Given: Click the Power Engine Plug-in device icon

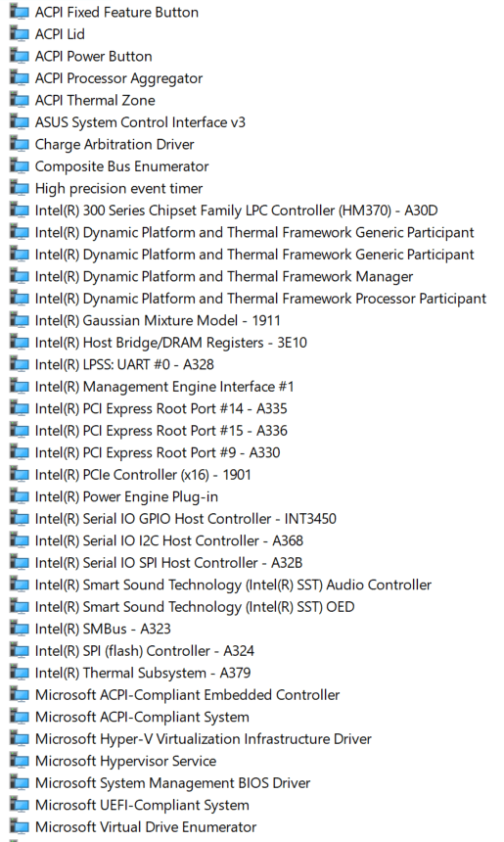Looking at the screenshot, I should click(x=20, y=496).
